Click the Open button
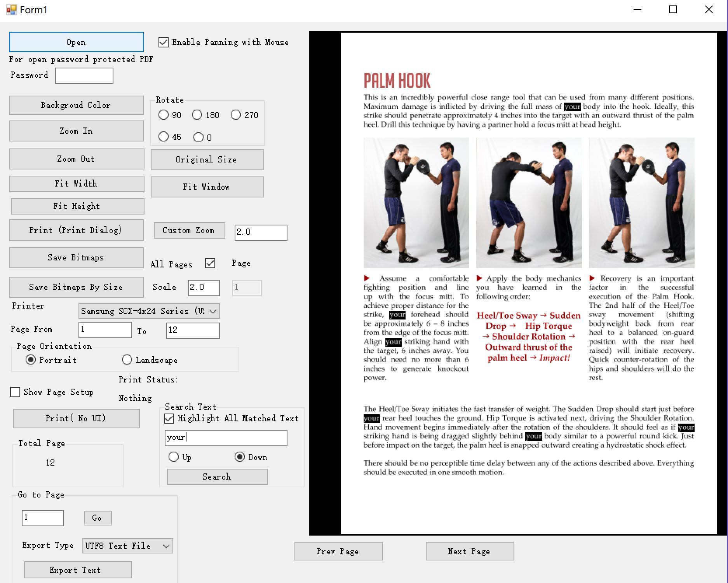The width and height of the screenshot is (728, 583). point(76,42)
